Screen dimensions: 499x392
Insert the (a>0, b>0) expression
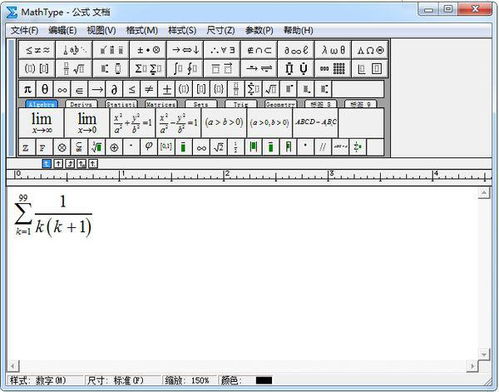coord(270,122)
